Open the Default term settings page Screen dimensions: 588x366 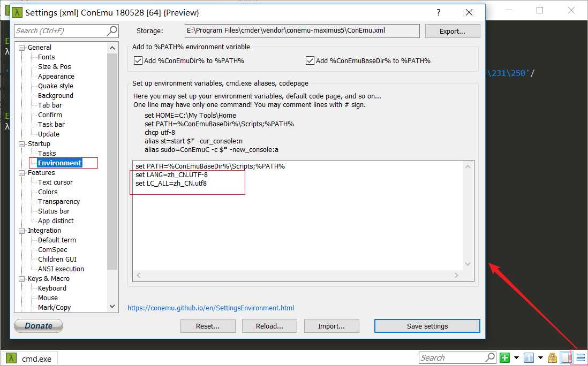pos(57,240)
